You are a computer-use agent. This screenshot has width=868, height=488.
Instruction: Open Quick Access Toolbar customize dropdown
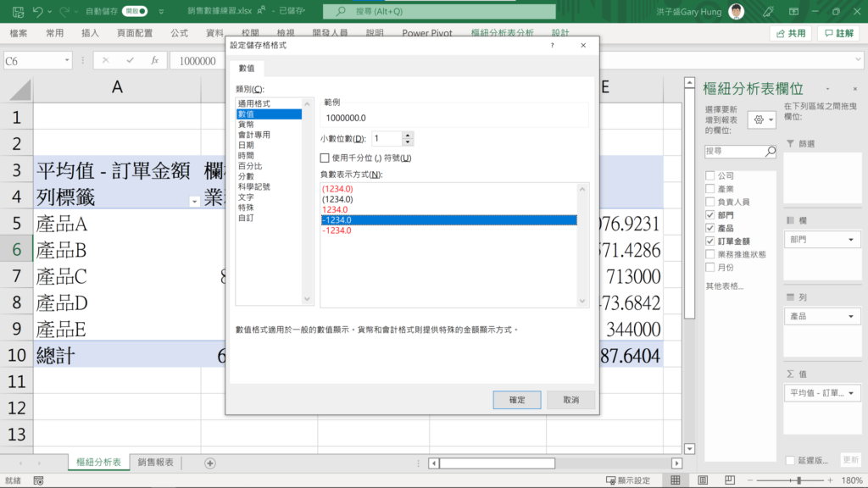coord(161,11)
